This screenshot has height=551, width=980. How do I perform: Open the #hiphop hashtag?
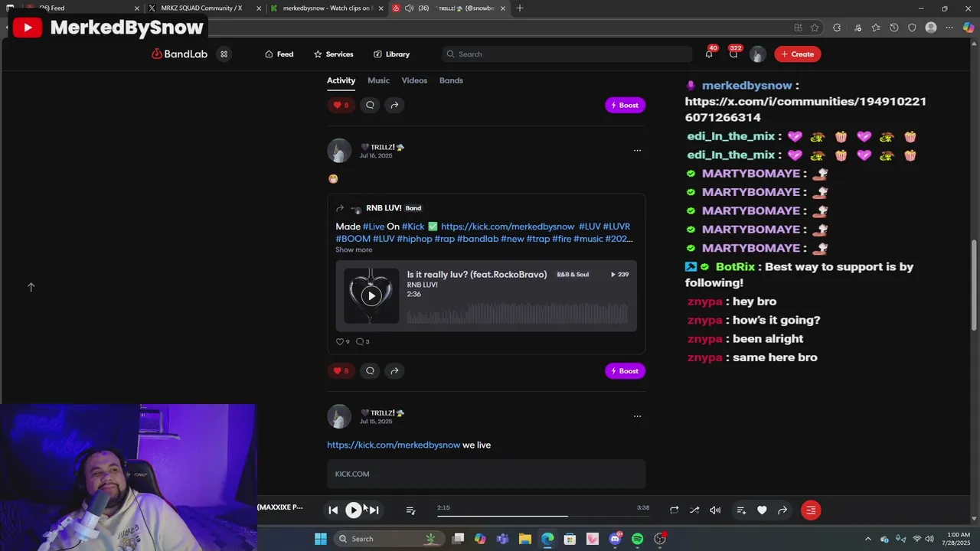click(x=414, y=239)
